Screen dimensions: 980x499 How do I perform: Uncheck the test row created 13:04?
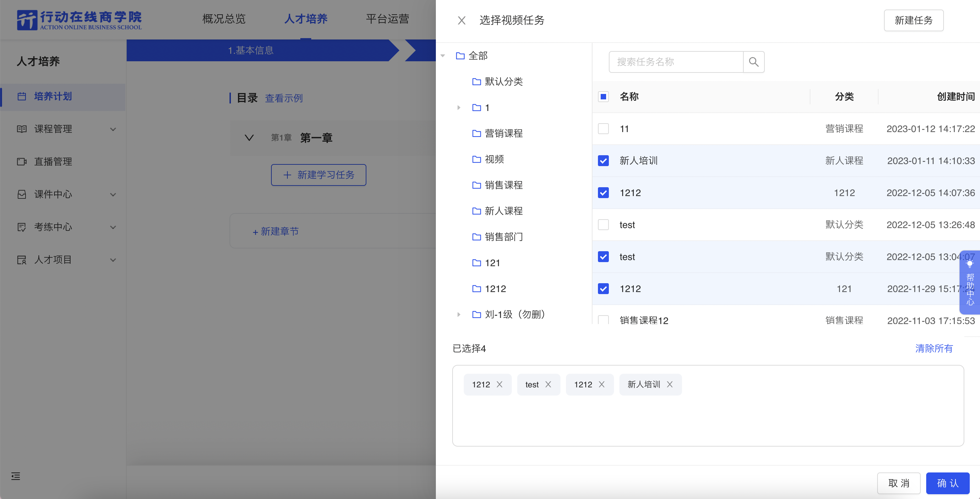[x=603, y=257]
